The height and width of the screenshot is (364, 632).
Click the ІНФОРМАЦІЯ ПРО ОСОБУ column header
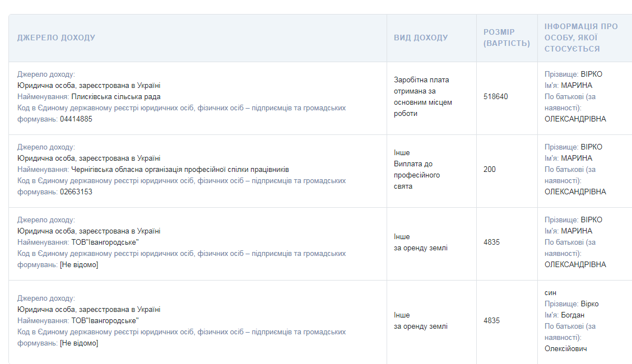pos(581,38)
